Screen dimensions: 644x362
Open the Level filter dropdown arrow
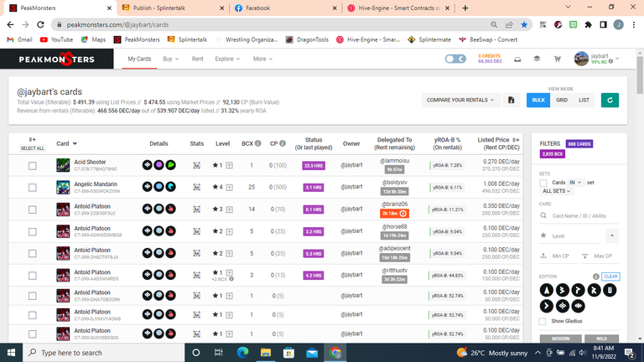point(612,236)
